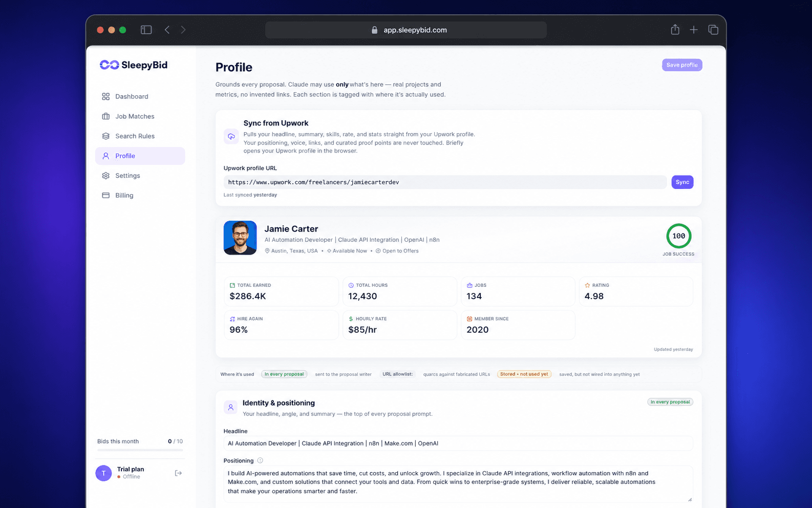Screen dimensions: 812x508
Task: Click the Hire Again 96% card
Action: tap(281, 325)
